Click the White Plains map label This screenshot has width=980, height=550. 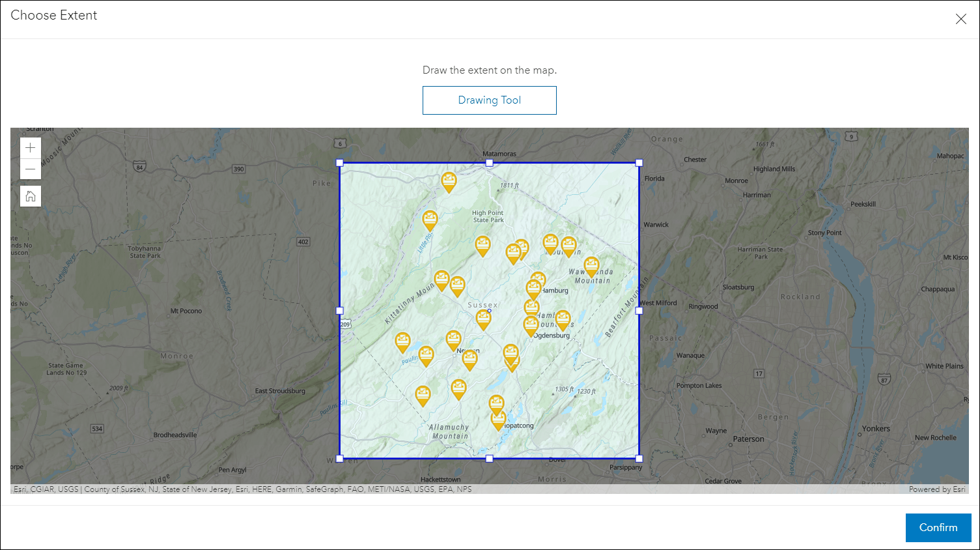(x=944, y=366)
